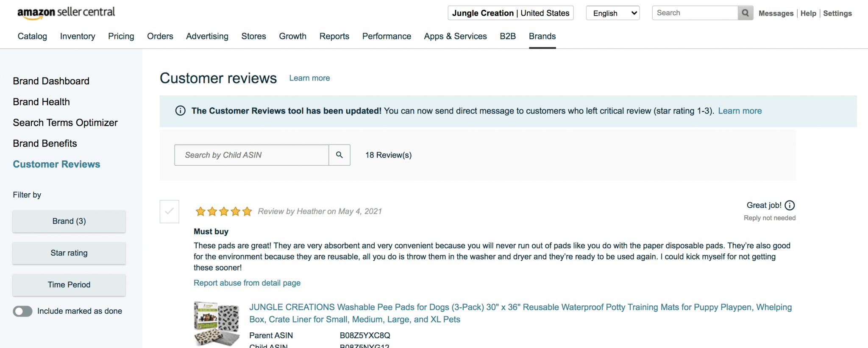Open the Pricing menu
868x348 pixels.
pos(121,36)
